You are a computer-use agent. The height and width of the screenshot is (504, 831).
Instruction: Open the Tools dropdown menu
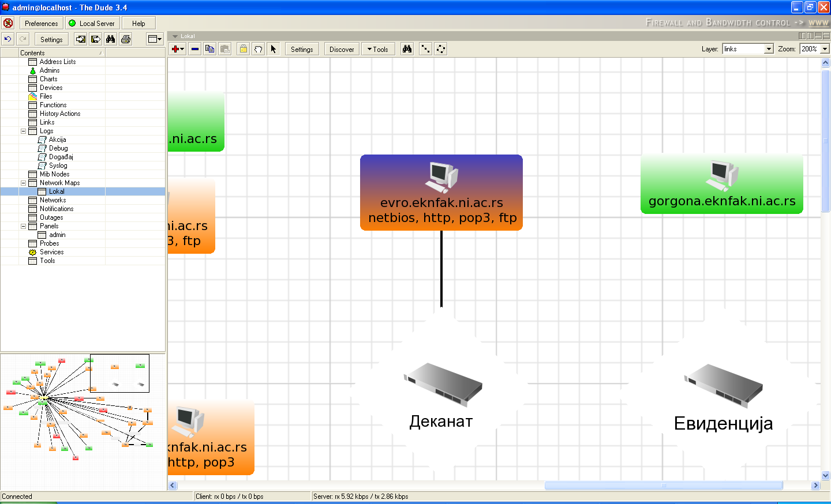coord(378,49)
